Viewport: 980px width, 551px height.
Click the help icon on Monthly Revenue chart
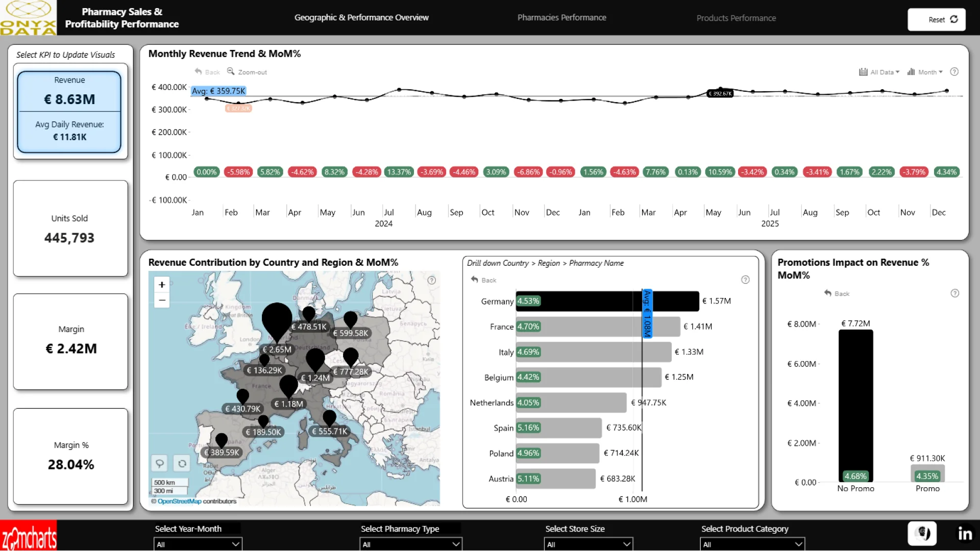pyautogui.click(x=954, y=72)
